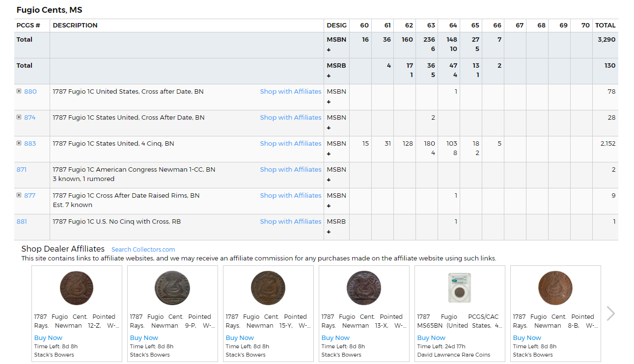View Newman 8-B Fugio cent coin image

[x=555, y=288]
